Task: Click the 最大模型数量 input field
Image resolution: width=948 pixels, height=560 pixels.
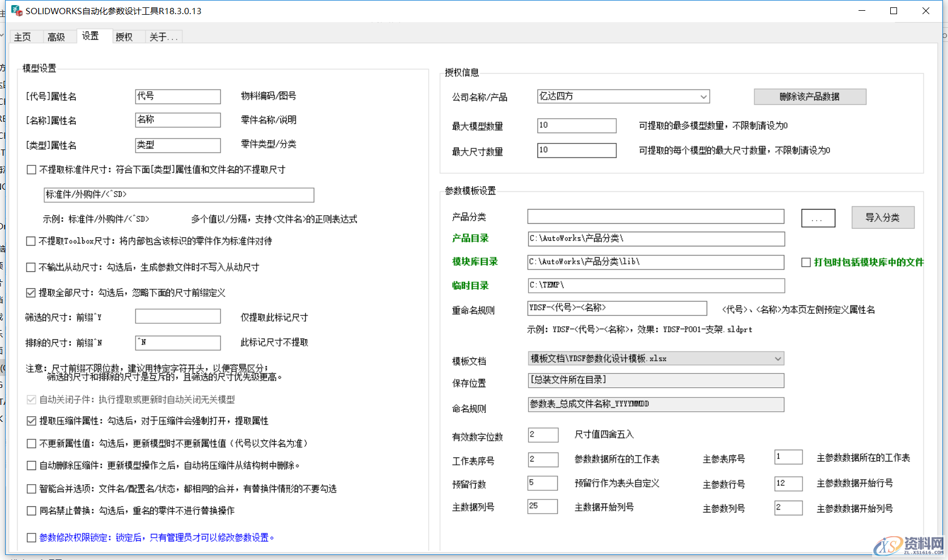Action: coord(576,125)
